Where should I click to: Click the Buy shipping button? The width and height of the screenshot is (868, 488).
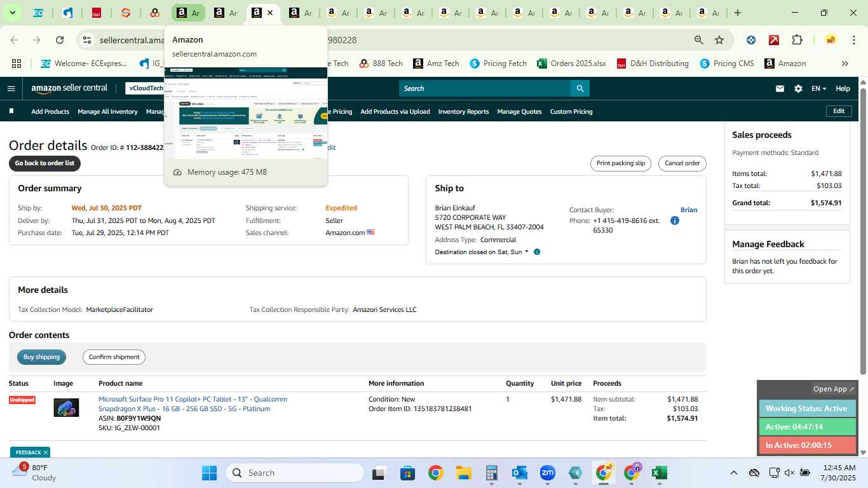tap(41, 357)
